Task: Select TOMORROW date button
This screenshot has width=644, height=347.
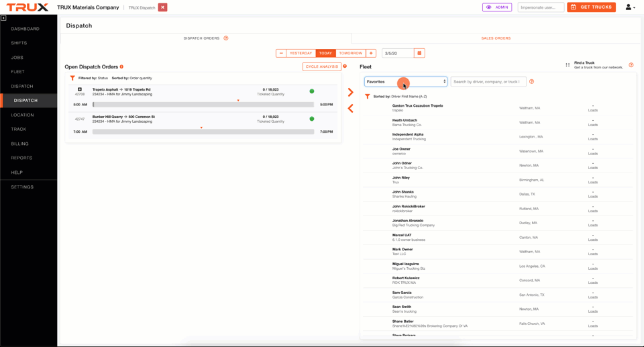Action: 350,53
